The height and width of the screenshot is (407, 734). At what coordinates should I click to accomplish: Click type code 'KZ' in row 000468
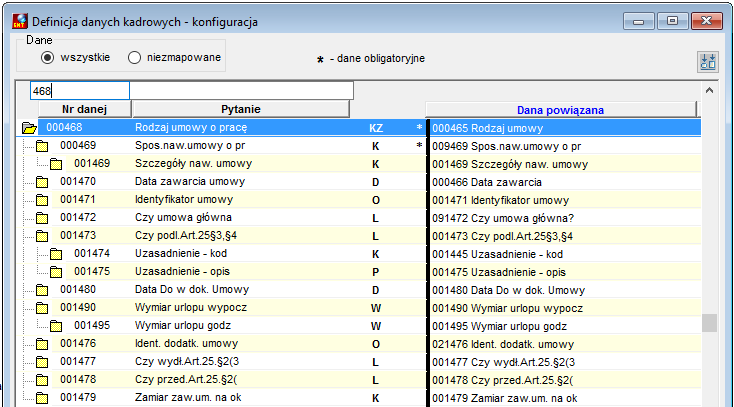tap(376, 128)
